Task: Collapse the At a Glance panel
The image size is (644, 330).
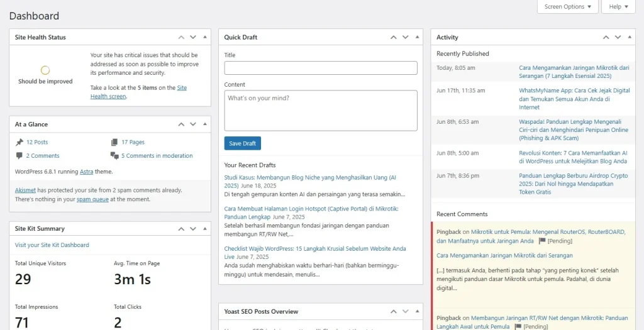Action: pyautogui.click(x=205, y=124)
